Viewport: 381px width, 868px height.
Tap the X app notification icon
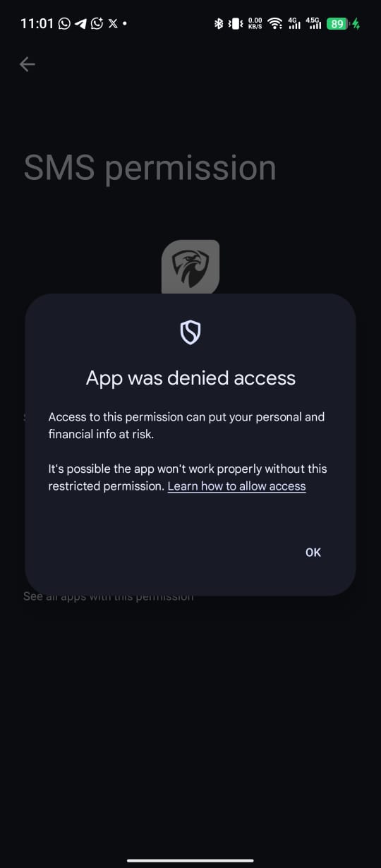point(111,24)
